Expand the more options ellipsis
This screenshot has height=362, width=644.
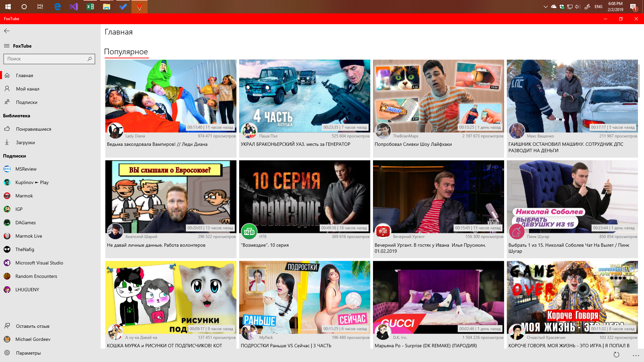[x=636, y=355]
